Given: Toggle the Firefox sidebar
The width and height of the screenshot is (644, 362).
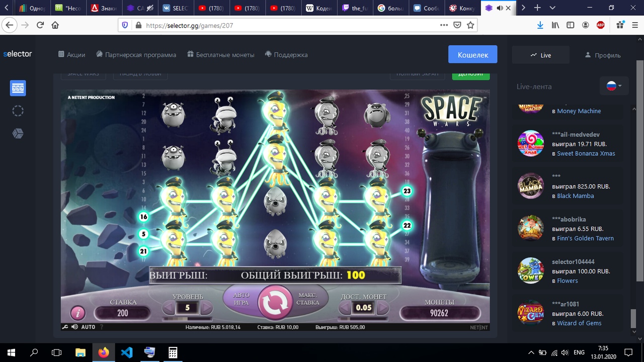Looking at the screenshot, I should (x=571, y=25).
